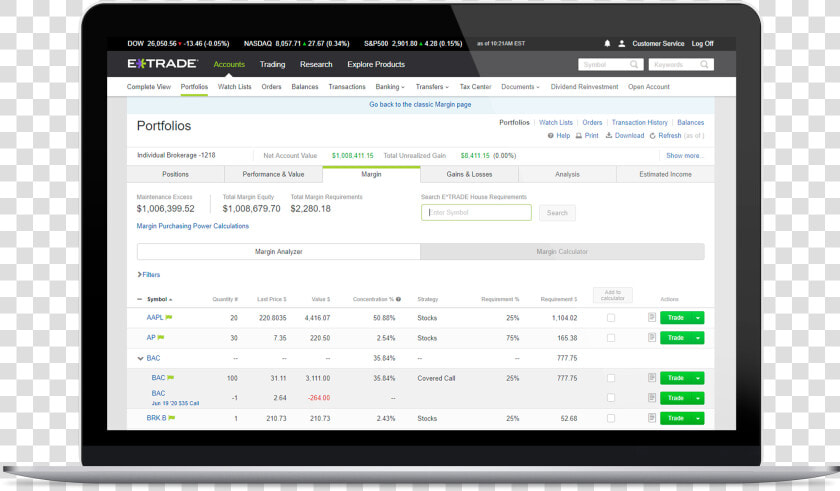Image resolution: width=840 pixels, height=491 pixels.
Task: Switch to the Performance & Value tab
Action: tap(273, 174)
